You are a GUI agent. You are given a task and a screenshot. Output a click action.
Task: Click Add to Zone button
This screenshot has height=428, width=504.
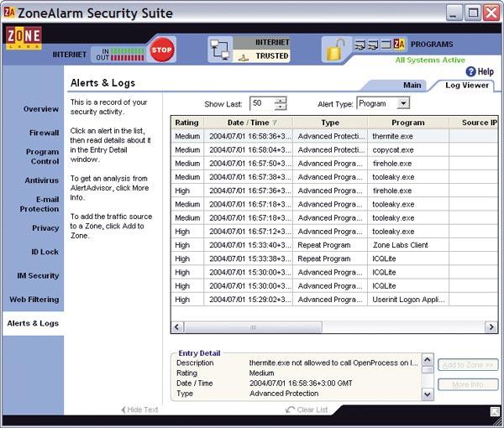(468, 365)
